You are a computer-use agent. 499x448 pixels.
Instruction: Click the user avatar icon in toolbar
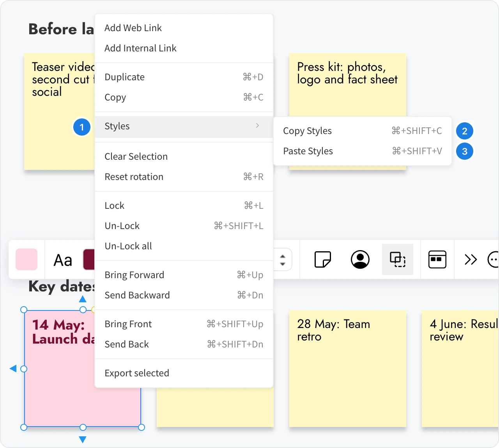point(360,259)
